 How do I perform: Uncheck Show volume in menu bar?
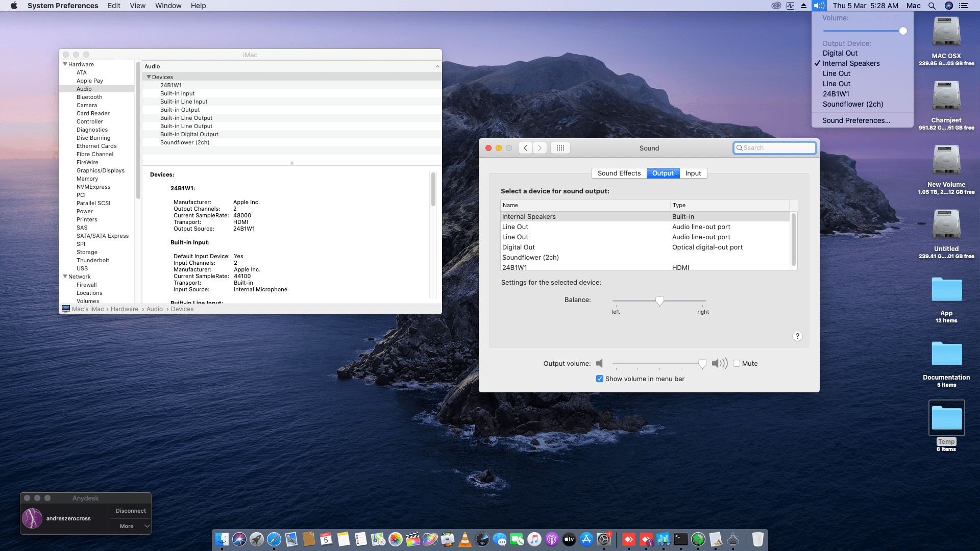pos(600,379)
